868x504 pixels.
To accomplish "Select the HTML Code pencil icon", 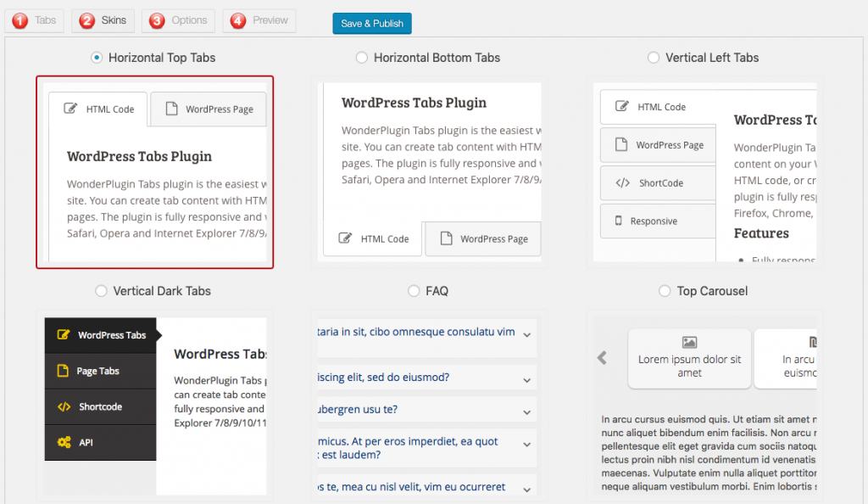I will pyautogui.click(x=71, y=109).
